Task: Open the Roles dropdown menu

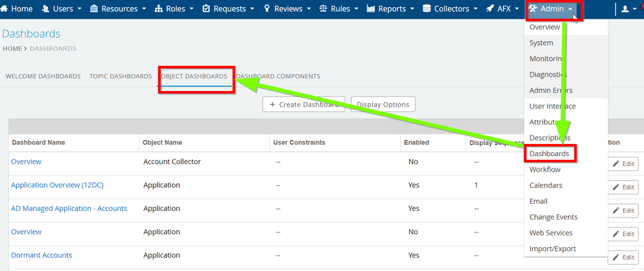Action: coord(174,9)
